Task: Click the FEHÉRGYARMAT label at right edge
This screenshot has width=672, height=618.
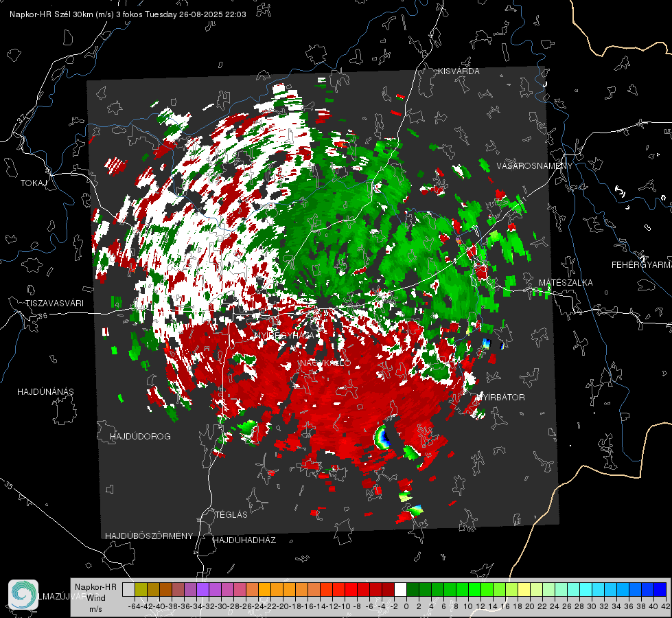Action: click(642, 265)
